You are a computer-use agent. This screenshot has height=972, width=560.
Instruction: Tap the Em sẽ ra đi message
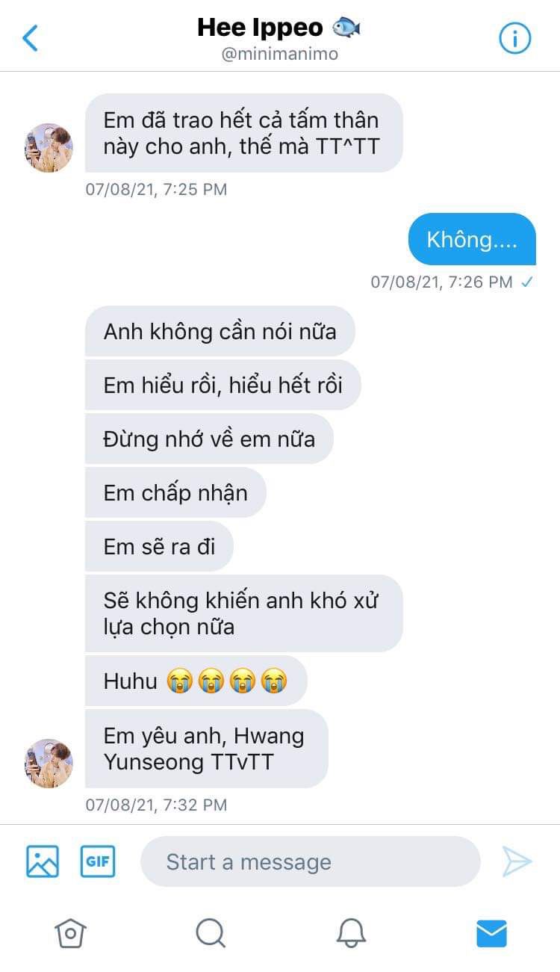click(159, 546)
